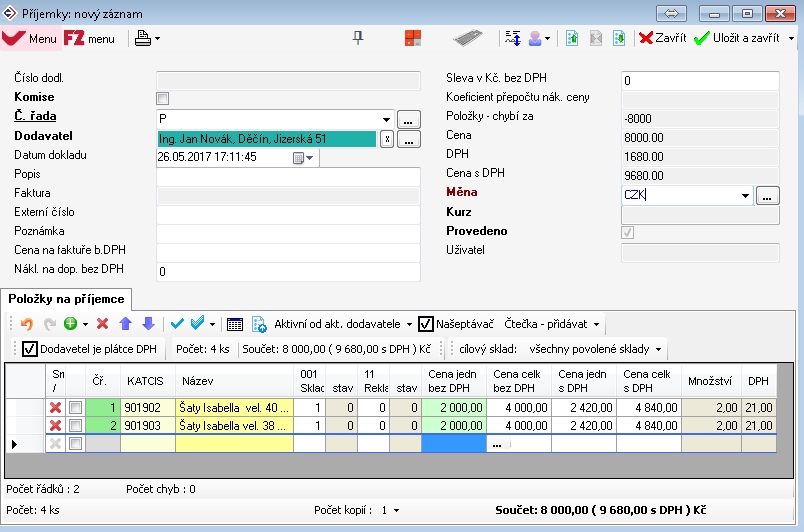Check the checkbox in row 901903
The width and height of the screenshot is (804, 532).
point(75,425)
